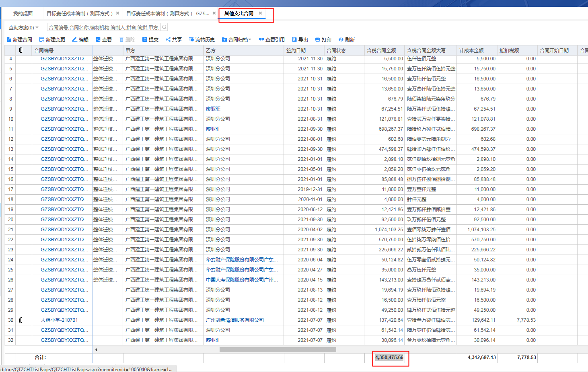Close the 目标责任成本编制 GZS... tab

click(214, 13)
